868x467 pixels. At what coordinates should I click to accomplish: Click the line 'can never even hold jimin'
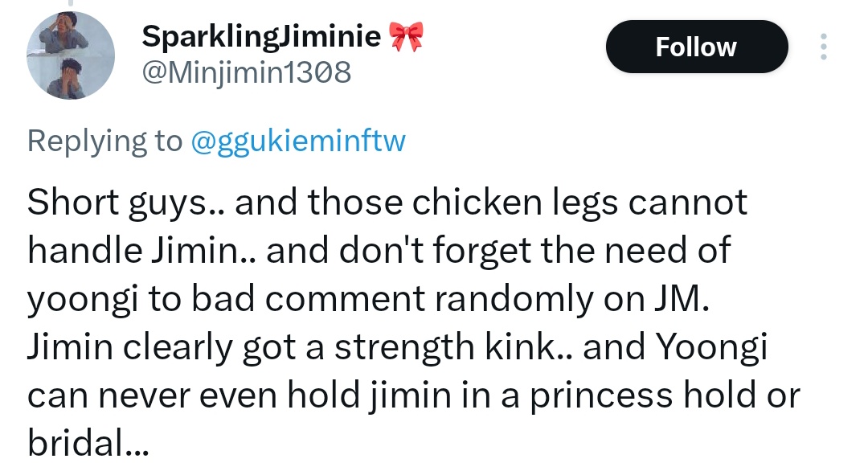[x=414, y=395]
